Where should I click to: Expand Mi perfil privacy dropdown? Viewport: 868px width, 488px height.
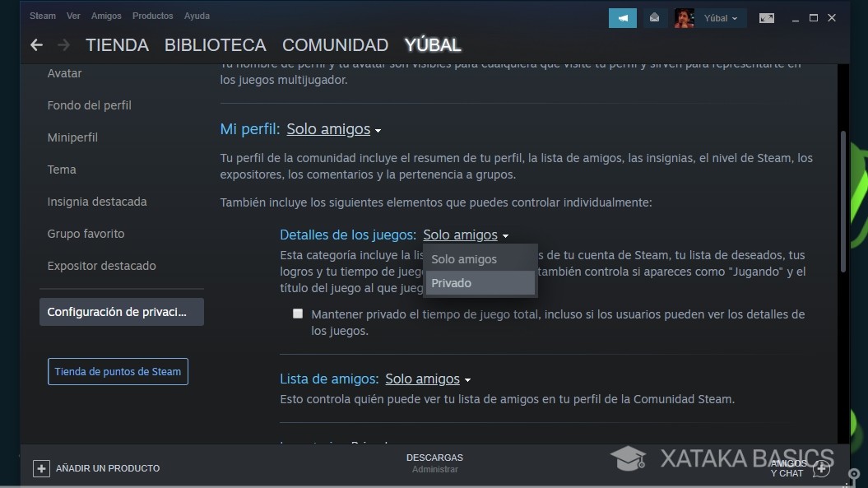[334, 129]
